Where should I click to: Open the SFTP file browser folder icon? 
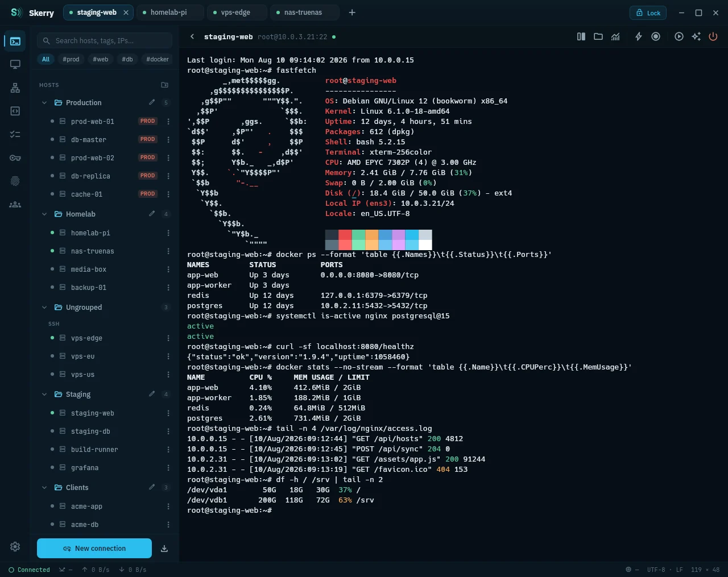598,36
